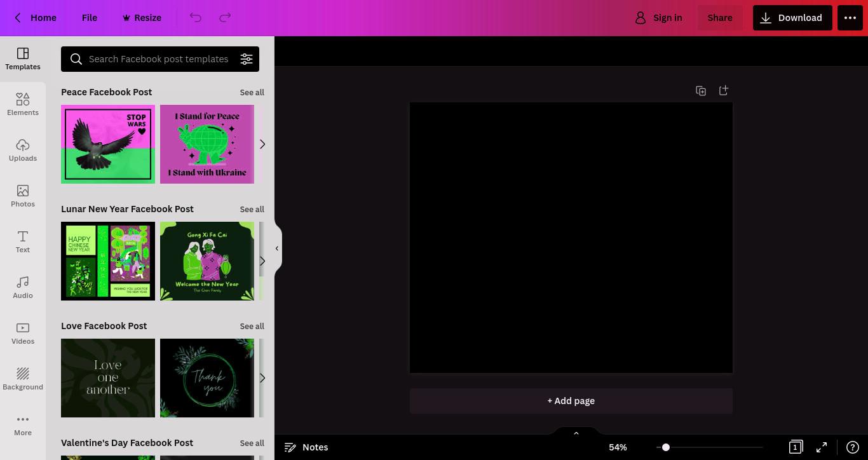Click the Redo arrow

(225, 18)
